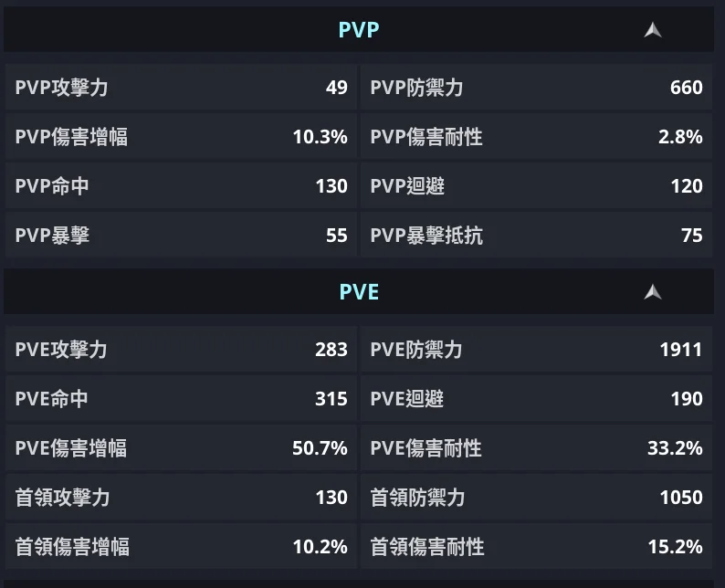This screenshot has height=588, width=725.
Task: Select the PVP命中 stat row
Action: [x=181, y=186]
